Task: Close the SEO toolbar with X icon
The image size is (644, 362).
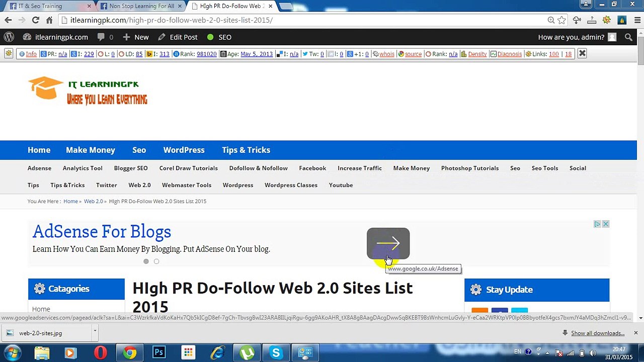Action: coord(582,54)
